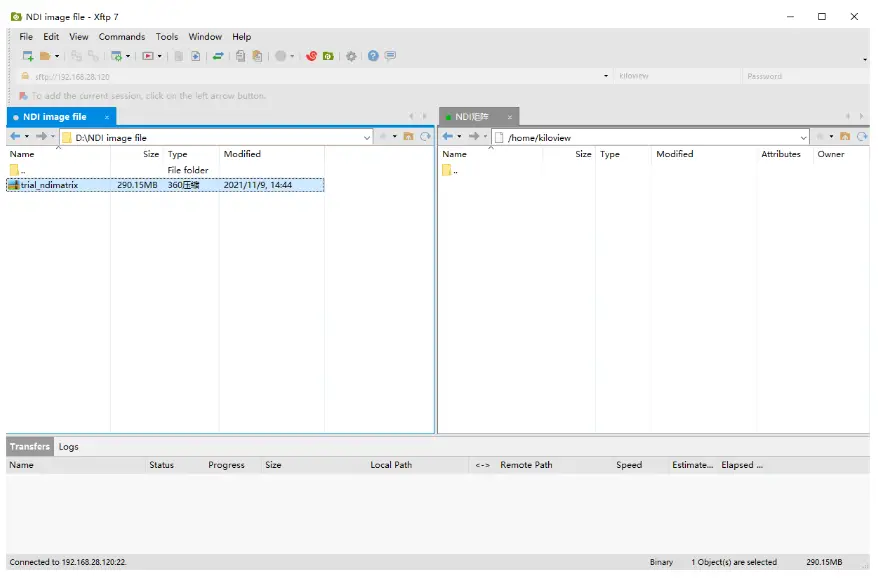Viewport: 878px width, 581px height.
Task: Click the green-arrows transfer icon in toolbar
Action: [x=218, y=56]
